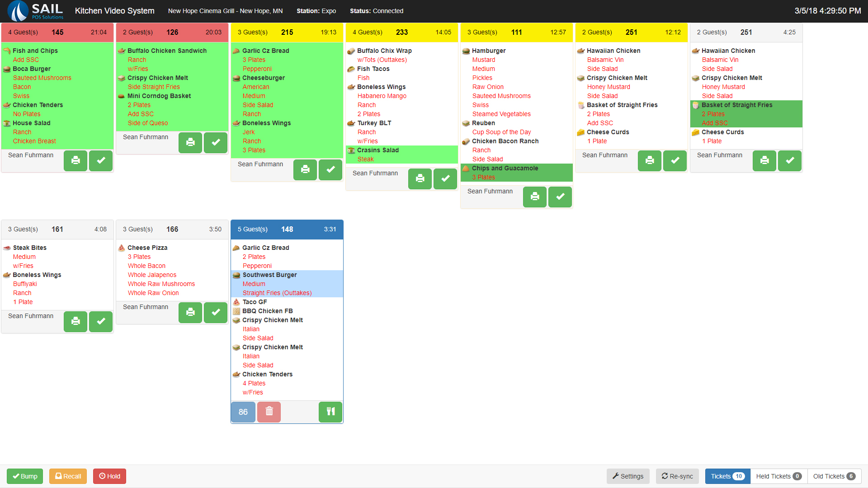This screenshot has height=488, width=868.
Task: Switch to the Old Tickets tab
Action: click(834, 476)
